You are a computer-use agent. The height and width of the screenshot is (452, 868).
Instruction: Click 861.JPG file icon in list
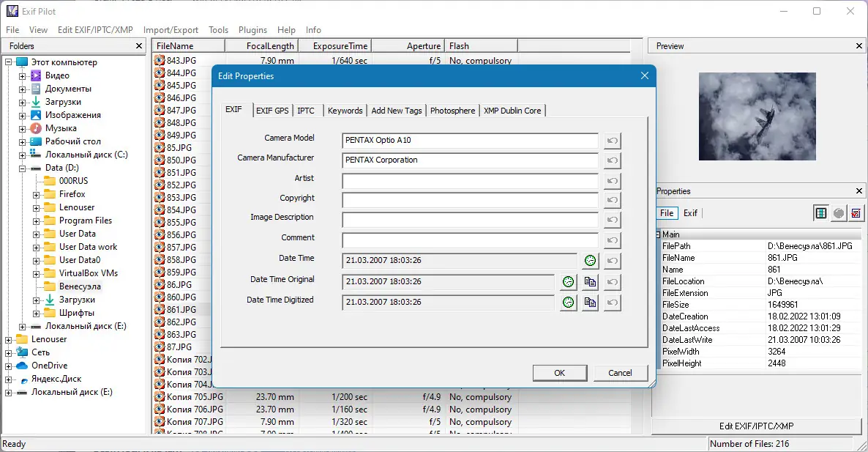point(160,310)
